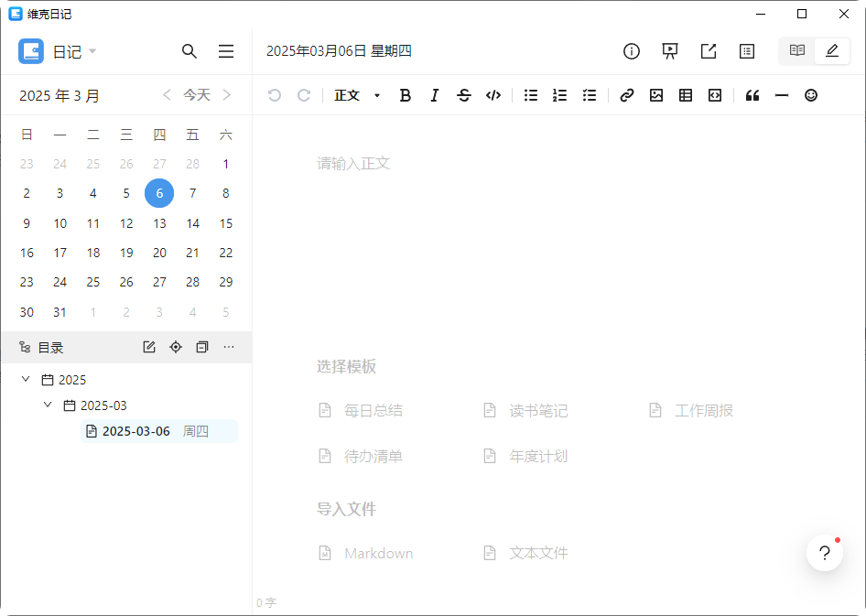Click the date title 2025年03月06日 星期四
This screenshot has width=866, height=616.
(339, 51)
